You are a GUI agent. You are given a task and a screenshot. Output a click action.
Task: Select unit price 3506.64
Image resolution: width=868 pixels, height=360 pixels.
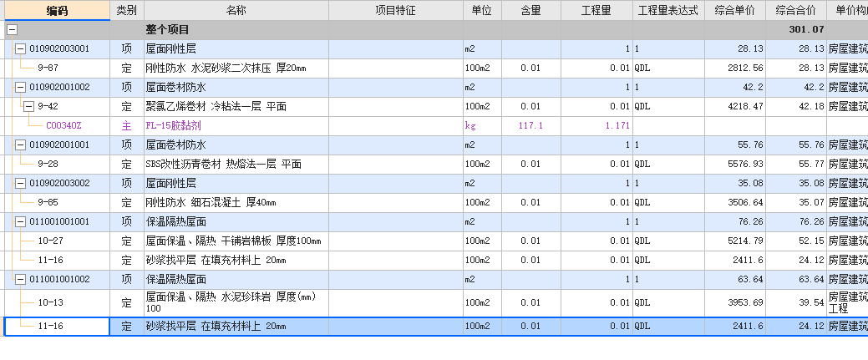click(x=734, y=202)
